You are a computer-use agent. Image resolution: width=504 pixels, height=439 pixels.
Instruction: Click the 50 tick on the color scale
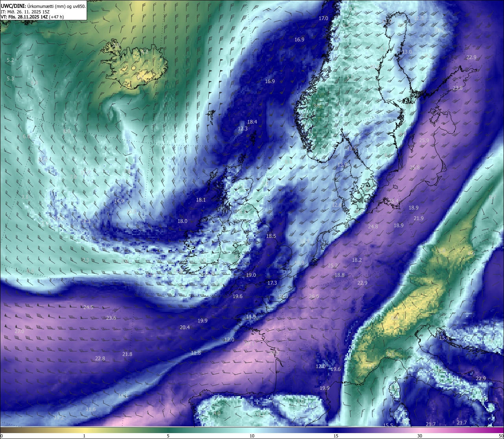501,436
